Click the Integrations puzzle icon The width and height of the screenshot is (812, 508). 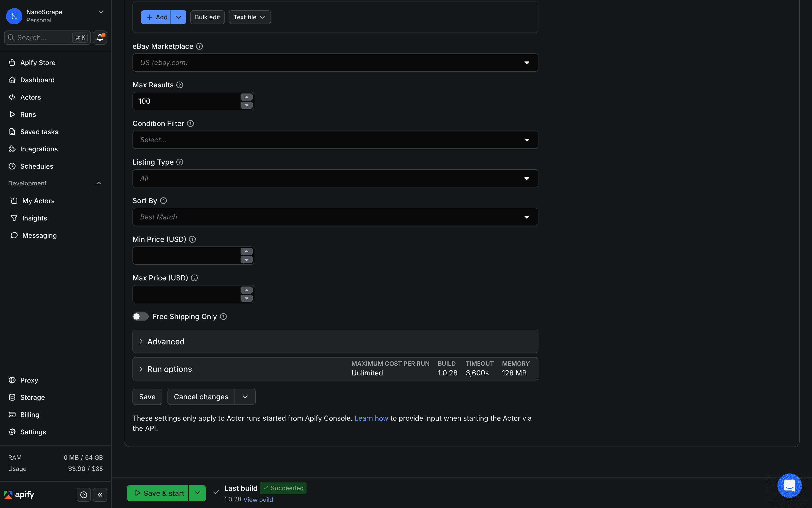[12, 149]
